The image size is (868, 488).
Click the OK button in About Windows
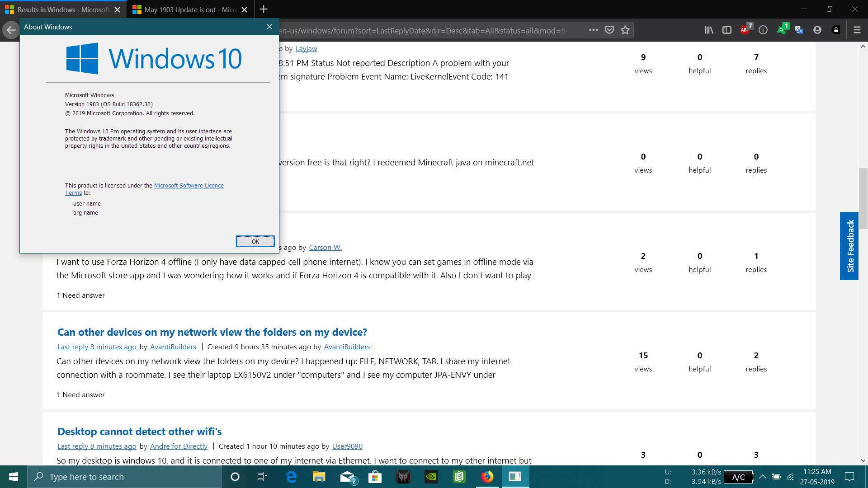pos(255,241)
